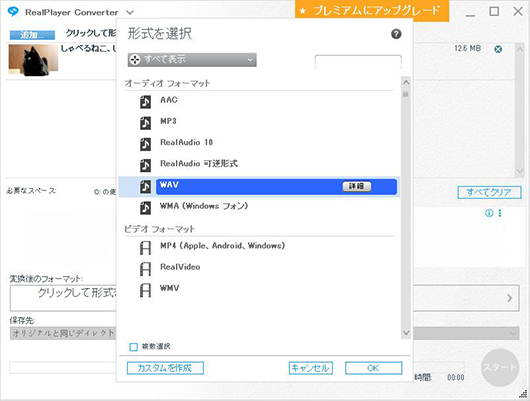The height and width of the screenshot is (401, 530).
Task: Click the オーディオ フォーマット section header
Action: (x=167, y=83)
